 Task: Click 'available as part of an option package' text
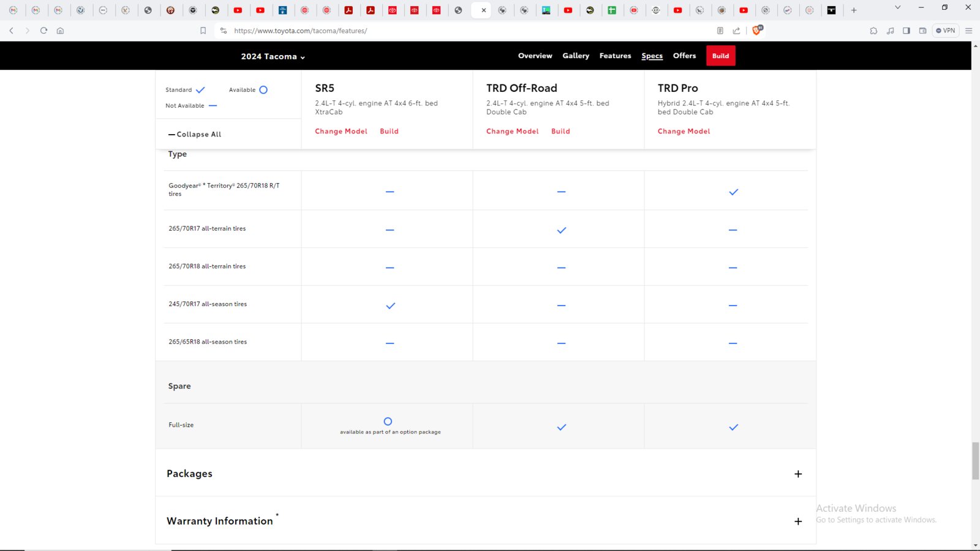[390, 432]
